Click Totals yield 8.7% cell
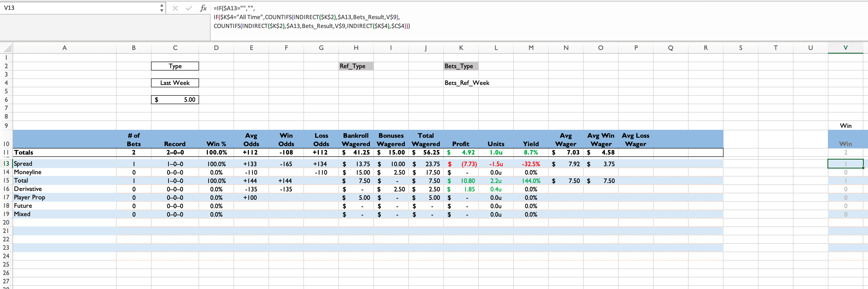The image size is (868, 289). point(531,153)
